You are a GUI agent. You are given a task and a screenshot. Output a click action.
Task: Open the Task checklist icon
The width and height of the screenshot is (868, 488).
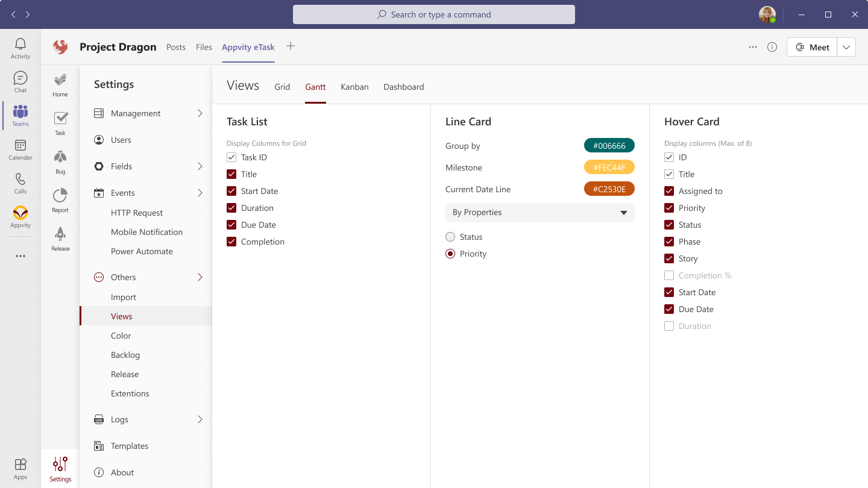pos(60,119)
